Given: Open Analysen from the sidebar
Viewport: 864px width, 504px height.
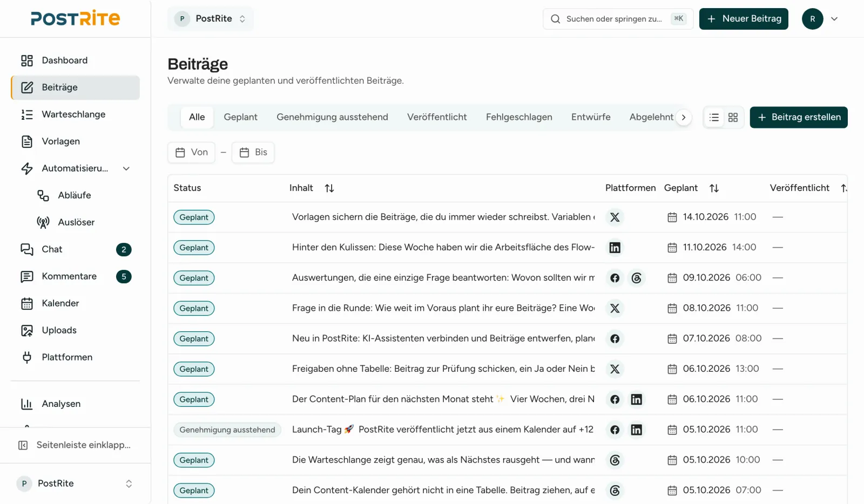Looking at the screenshot, I should click(x=75, y=404).
